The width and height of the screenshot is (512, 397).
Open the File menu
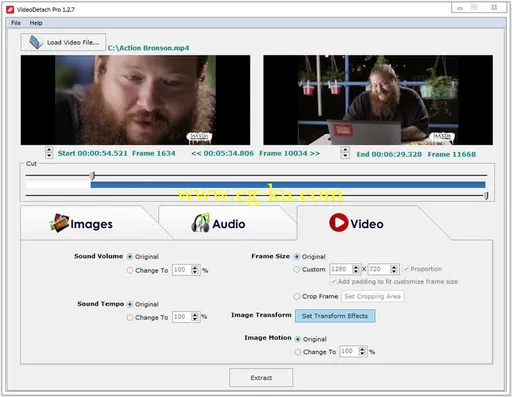pos(16,23)
